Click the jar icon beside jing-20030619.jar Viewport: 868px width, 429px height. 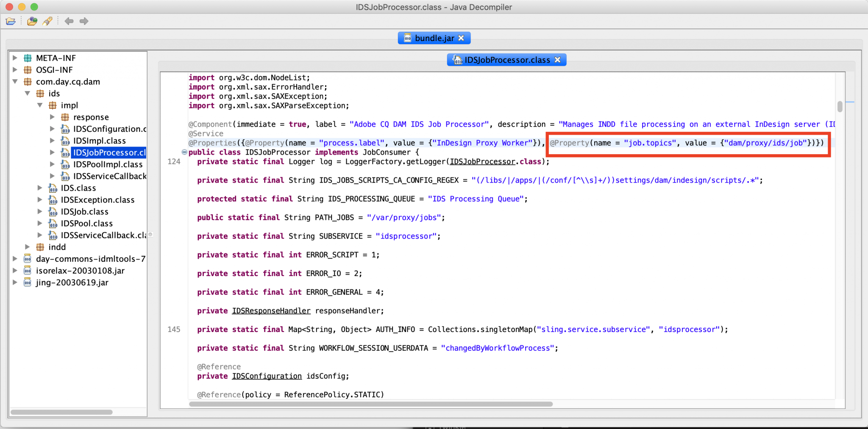(27, 282)
